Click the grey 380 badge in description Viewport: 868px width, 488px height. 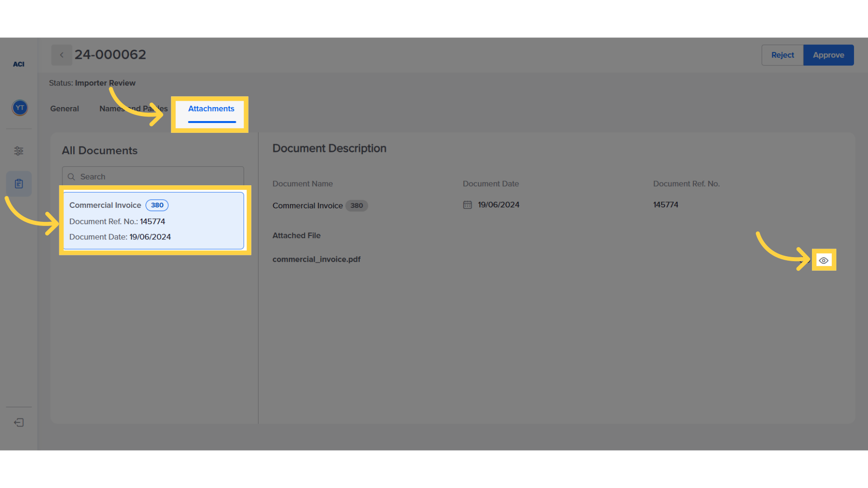[x=357, y=206]
